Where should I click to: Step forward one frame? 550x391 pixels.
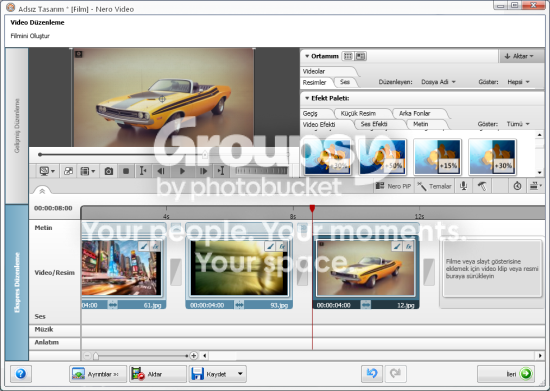pyautogui.click(x=203, y=171)
